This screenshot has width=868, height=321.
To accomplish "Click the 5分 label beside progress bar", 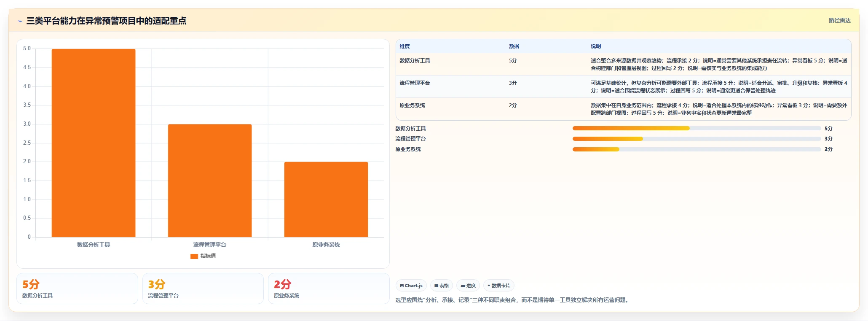I will point(828,129).
